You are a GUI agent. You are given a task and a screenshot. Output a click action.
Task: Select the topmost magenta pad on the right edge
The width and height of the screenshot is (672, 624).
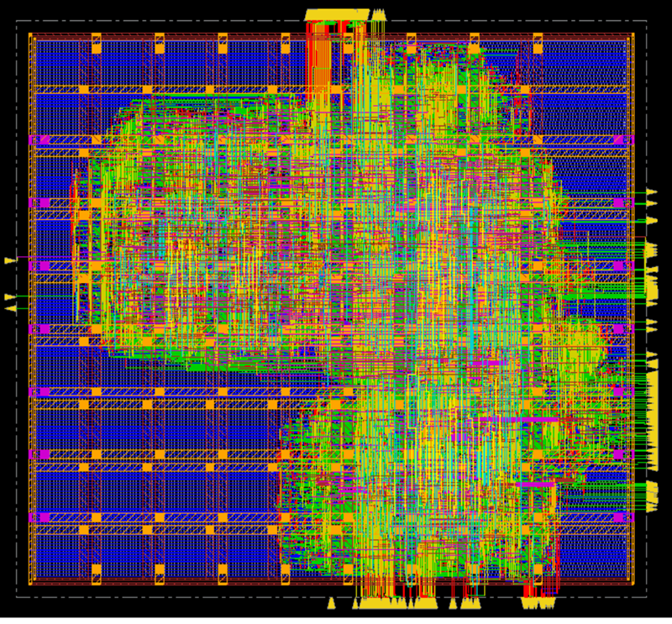click(620, 140)
